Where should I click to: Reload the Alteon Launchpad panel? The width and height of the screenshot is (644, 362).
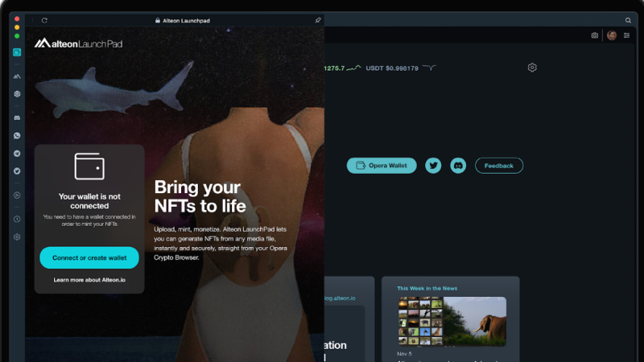click(x=44, y=20)
